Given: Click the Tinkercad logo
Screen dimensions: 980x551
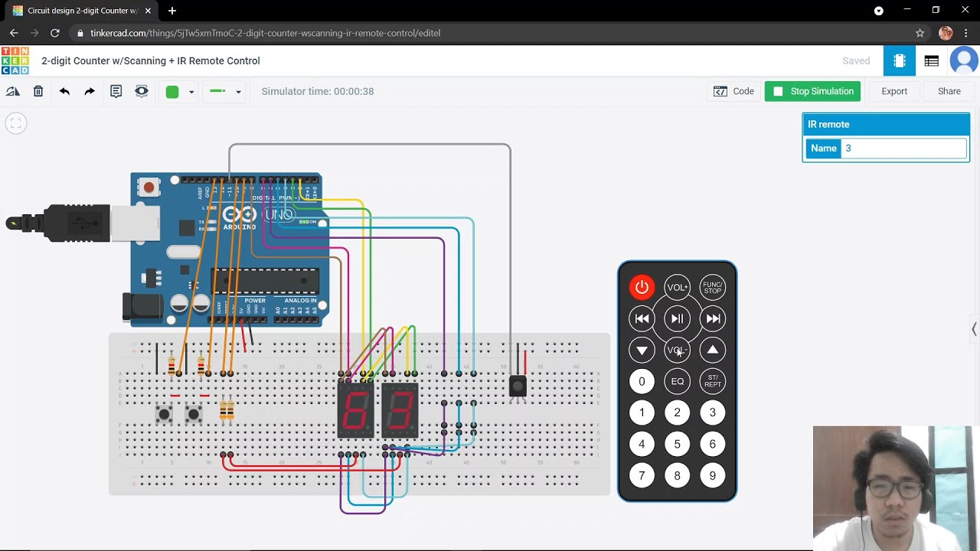Looking at the screenshot, I should 15,60.
